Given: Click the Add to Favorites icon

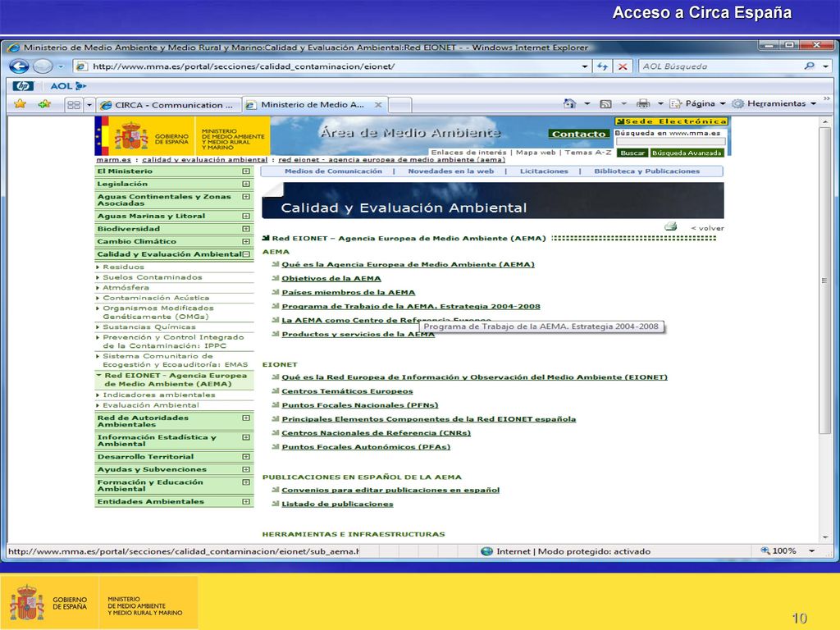Looking at the screenshot, I should (x=44, y=104).
